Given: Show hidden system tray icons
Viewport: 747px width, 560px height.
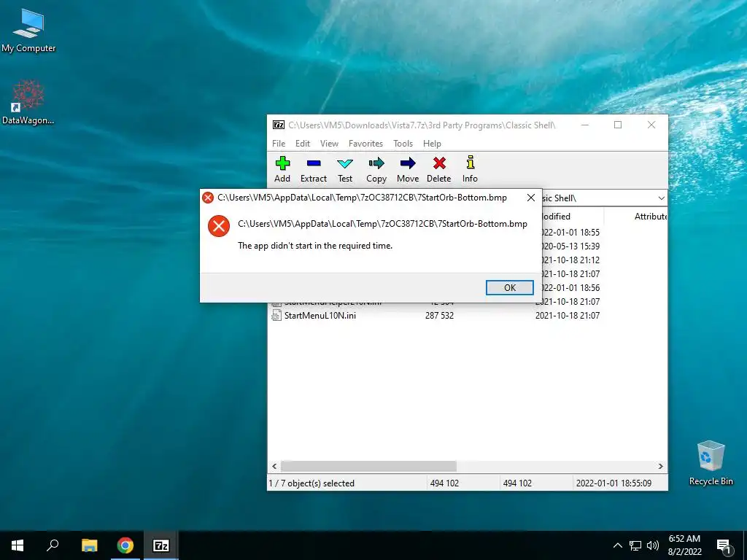Looking at the screenshot, I should pos(617,545).
